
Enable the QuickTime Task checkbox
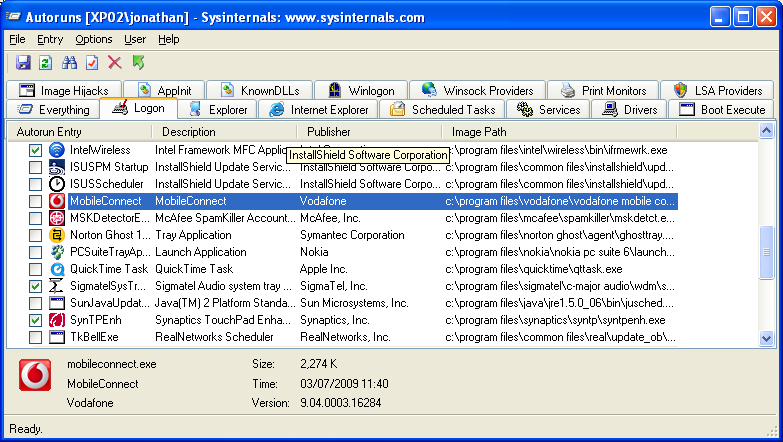coord(35,269)
